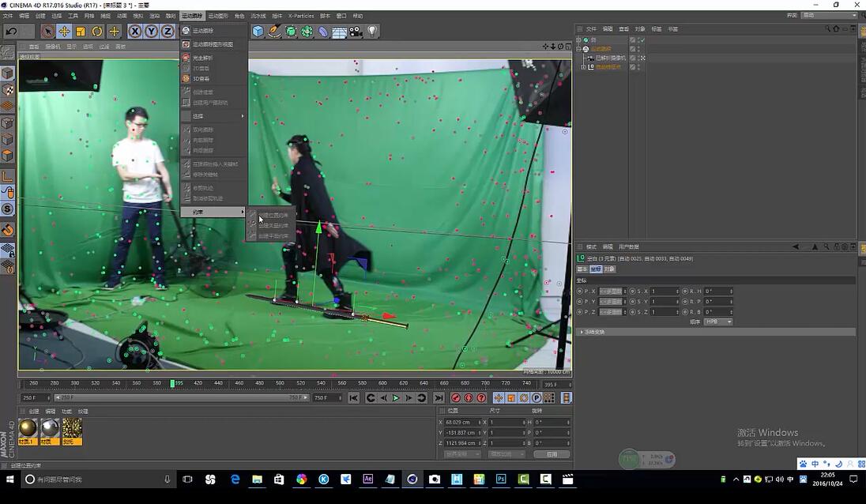The width and height of the screenshot is (866, 504).
Task: Add a Camera object from toolbar
Action: pos(356,32)
